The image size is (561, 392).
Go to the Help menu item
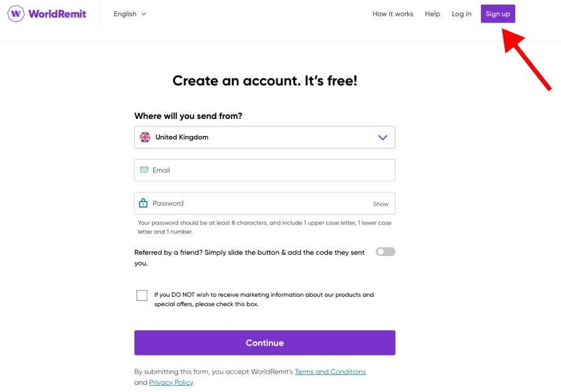(x=433, y=14)
